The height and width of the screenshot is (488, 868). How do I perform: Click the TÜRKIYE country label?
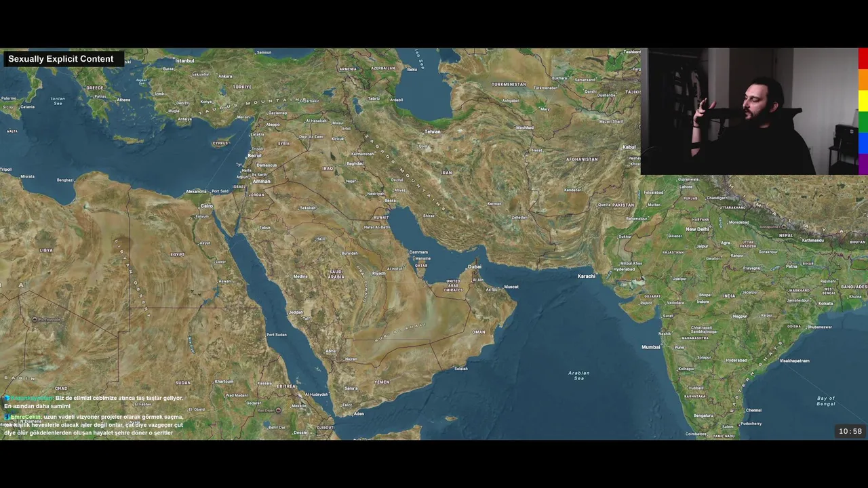(242, 87)
